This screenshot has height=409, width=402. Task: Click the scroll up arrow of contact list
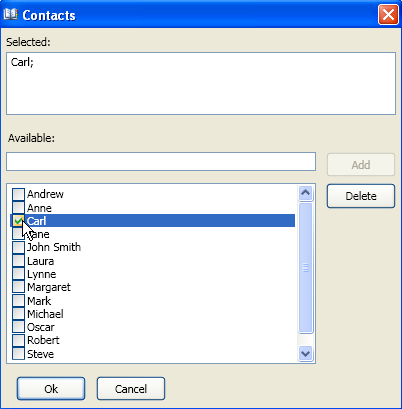(x=306, y=193)
